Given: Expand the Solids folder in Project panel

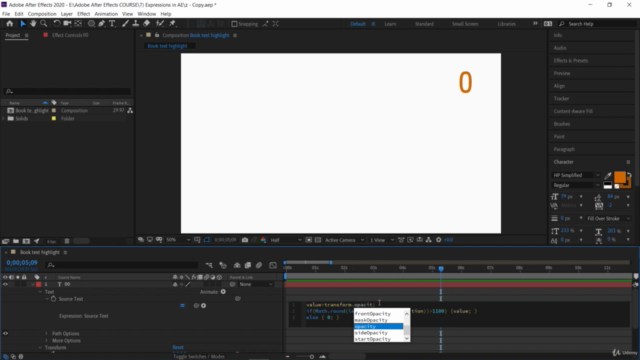Looking at the screenshot, I should (x=4, y=118).
